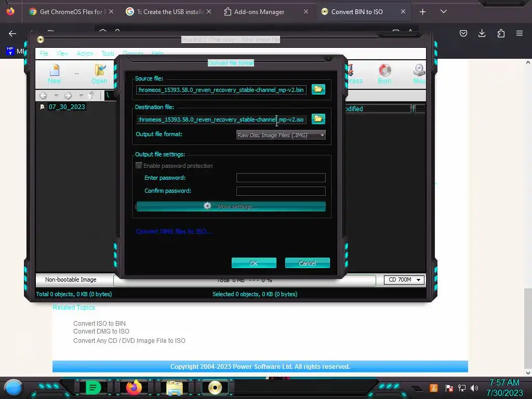The width and height of the screenshot is (532, 399).
Task: Open the Action menu in PowerISO
Action: [85, 54]
